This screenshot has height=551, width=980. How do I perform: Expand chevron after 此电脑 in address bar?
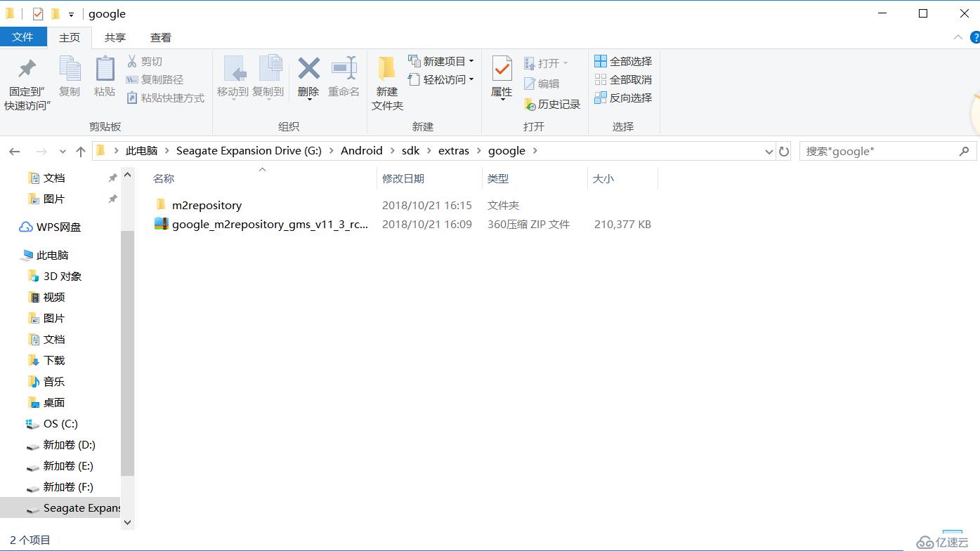166,151
